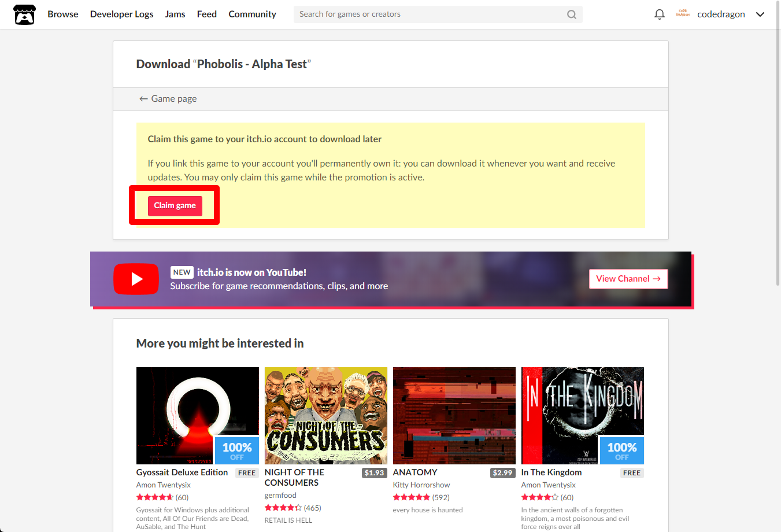Click the Gyossait Deluxe Edition title
Viewport: 781px width, 532px height.
click(182, 472)
